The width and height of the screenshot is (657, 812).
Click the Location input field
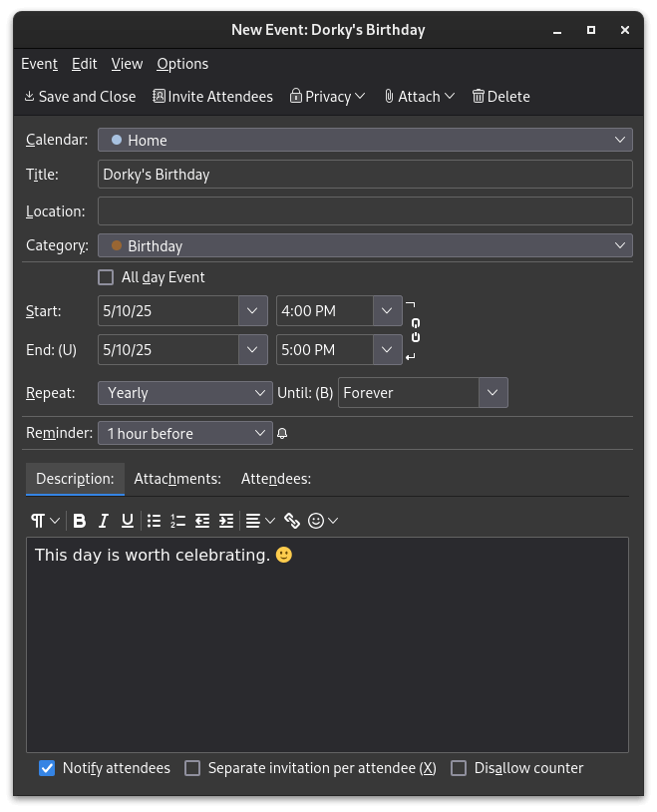point(365,211)
